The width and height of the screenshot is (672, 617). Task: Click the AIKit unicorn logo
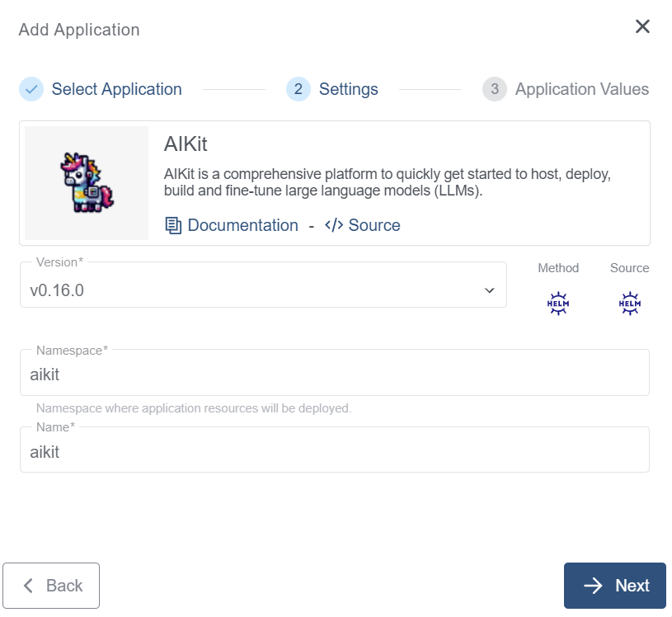[x=86, y=182]
